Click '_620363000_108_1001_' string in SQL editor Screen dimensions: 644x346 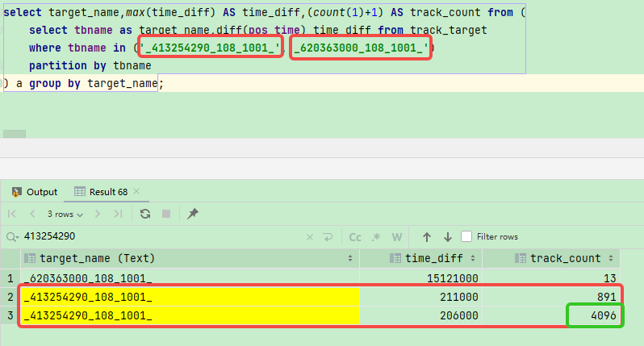(x=361, y=48)
